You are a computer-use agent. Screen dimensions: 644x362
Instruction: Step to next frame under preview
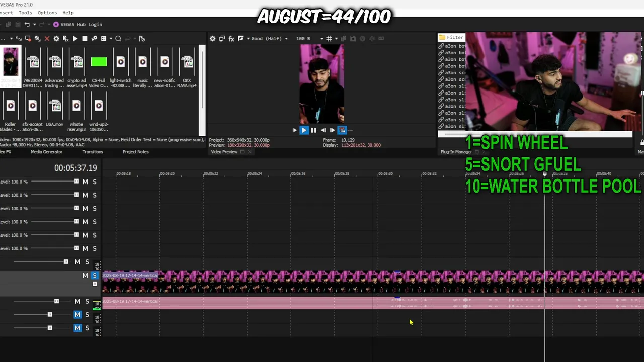coord(332,130)
